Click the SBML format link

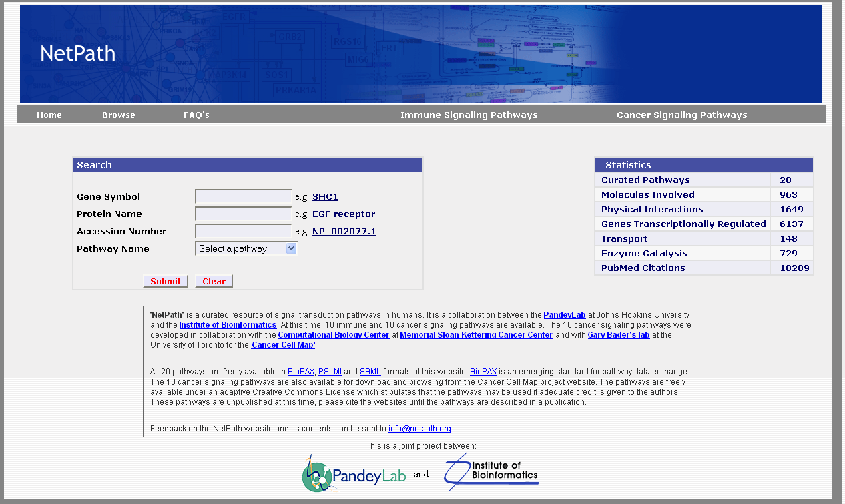370,372
